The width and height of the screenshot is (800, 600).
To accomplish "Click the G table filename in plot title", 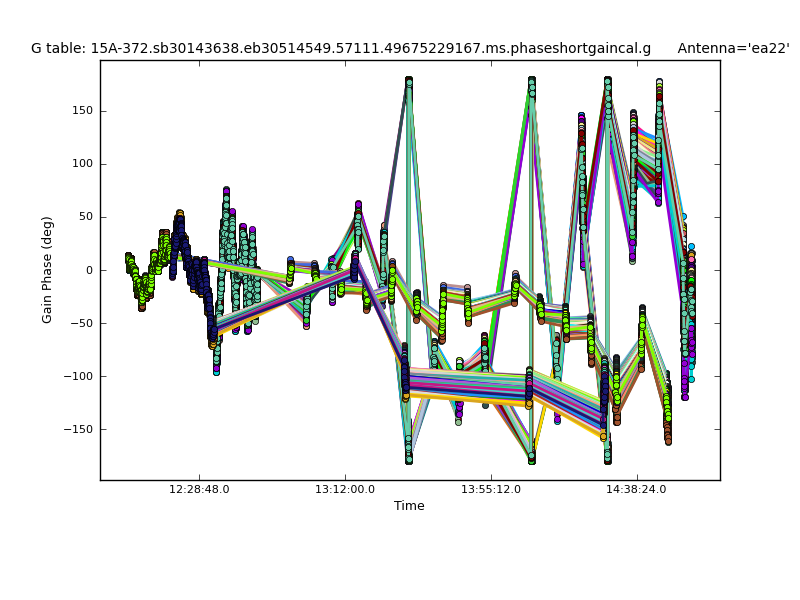I will [340, 48].
